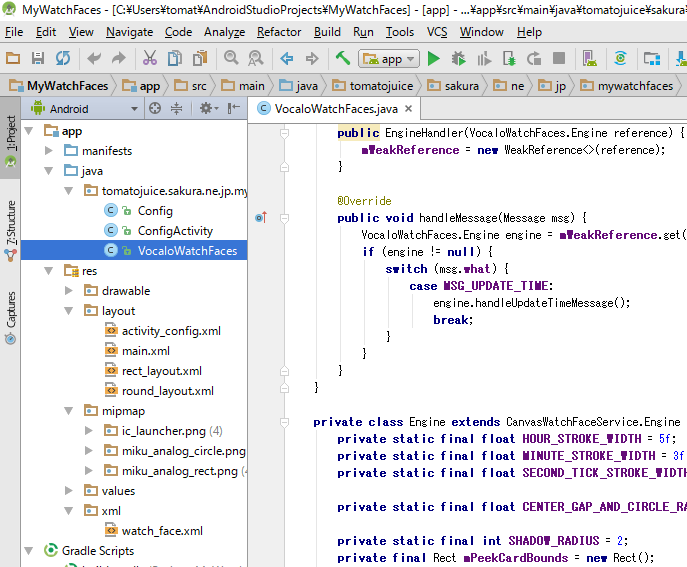Image resolution: width=687 pixels, height=567 pixels.
Task: Click the Save All toolbar icon
Action: [x=38, y=59]
